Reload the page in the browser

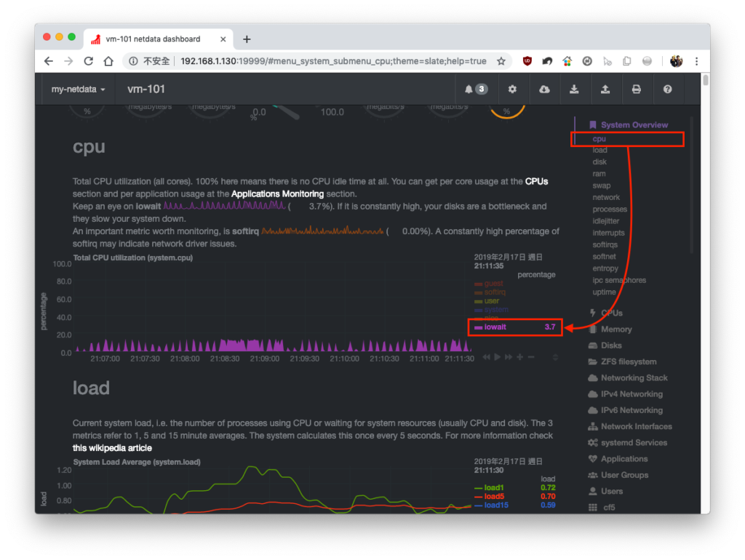[x=88, y=61]
